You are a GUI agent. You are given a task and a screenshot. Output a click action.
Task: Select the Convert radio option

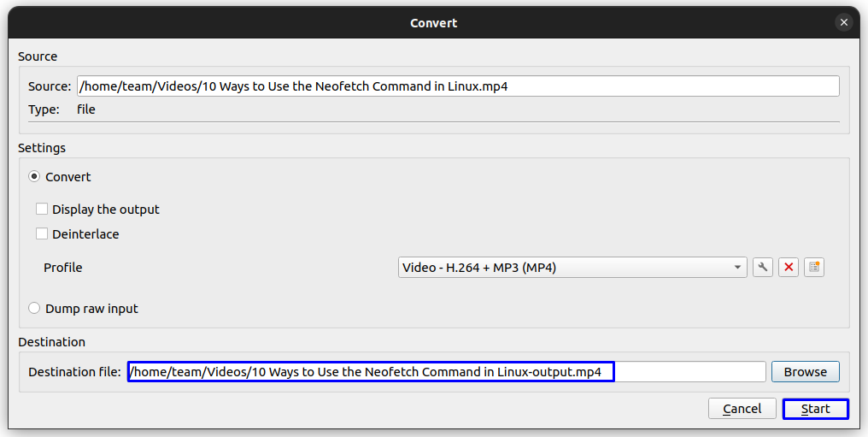click(x=35, y=177)
